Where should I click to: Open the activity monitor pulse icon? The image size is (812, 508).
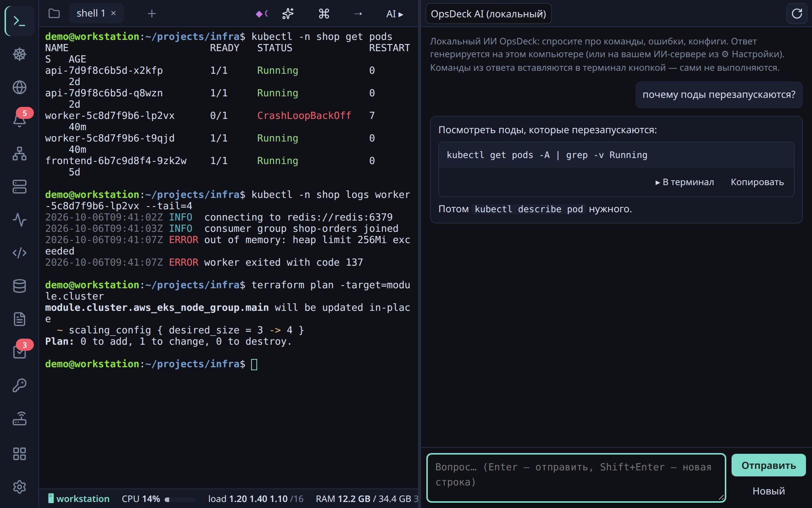20,220
